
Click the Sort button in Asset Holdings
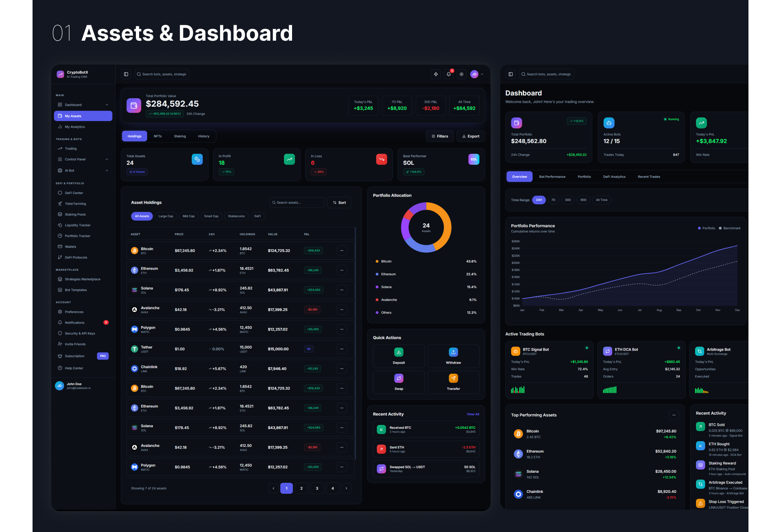point(339,203)
